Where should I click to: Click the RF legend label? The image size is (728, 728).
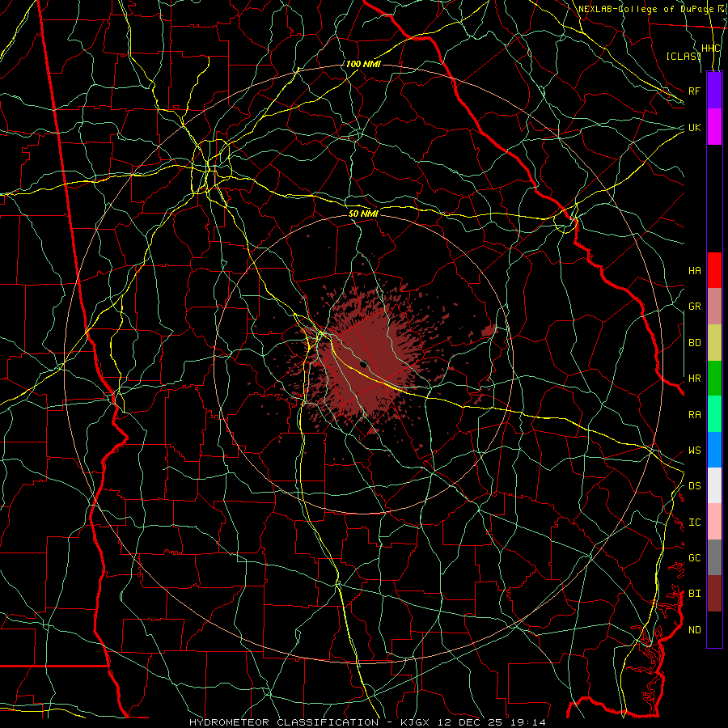tap(694, 91)
